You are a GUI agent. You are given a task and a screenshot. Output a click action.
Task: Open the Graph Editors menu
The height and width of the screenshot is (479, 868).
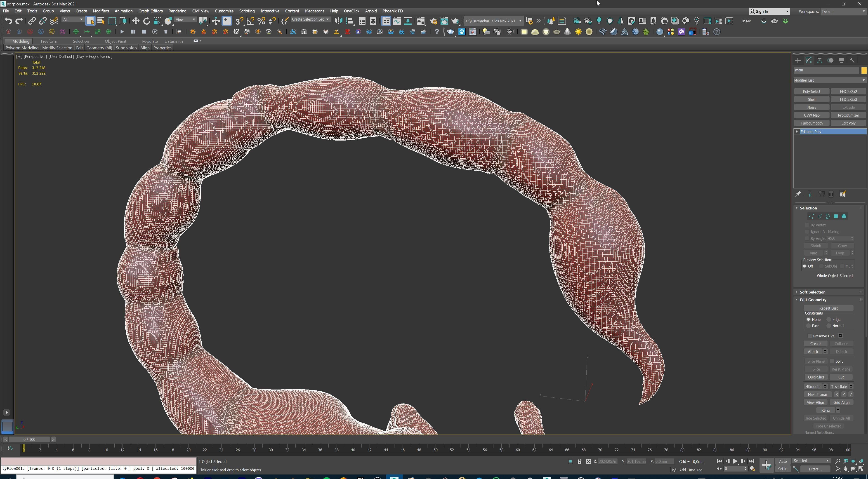[x=150, y=11]
